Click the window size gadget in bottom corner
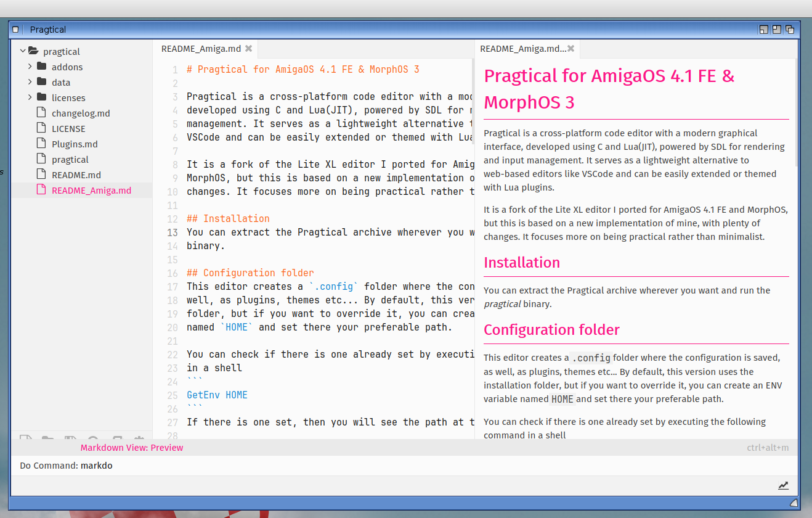The width and height of the screenshot is (812, 518). (x=794, y=503)
